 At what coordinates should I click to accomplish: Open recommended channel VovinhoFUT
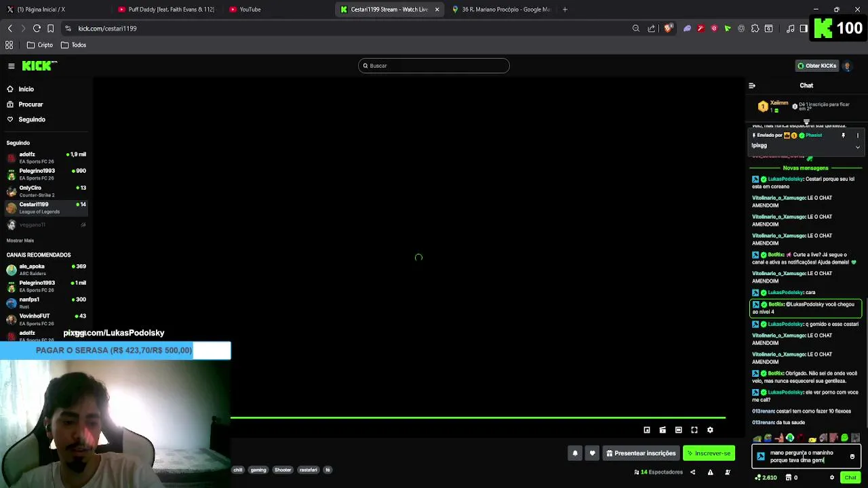tap(46, 319)
